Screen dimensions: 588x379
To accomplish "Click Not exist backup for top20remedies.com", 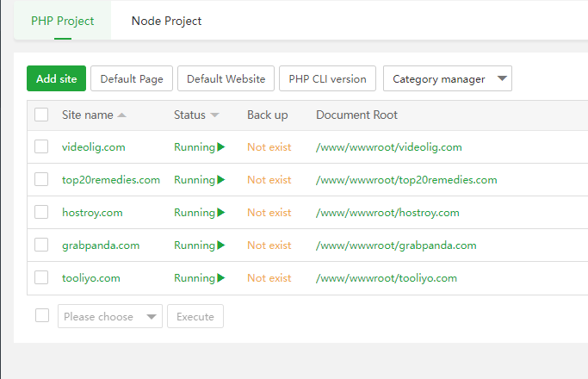I will [x=269, y=180].
